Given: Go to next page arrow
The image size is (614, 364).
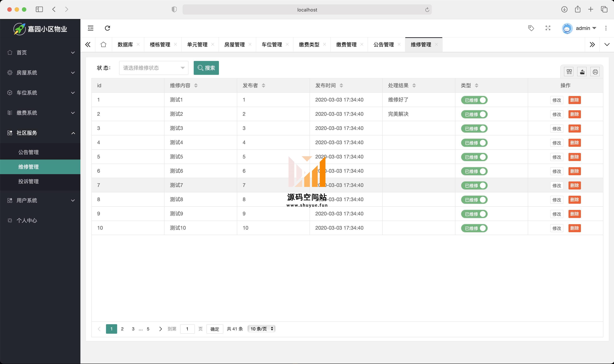Looking at the screenshot, I should point(161,329).
